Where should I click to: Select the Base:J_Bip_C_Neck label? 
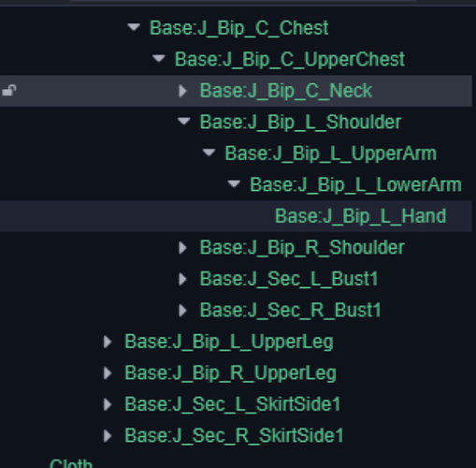pyautogui.click(x=286, y=91)
